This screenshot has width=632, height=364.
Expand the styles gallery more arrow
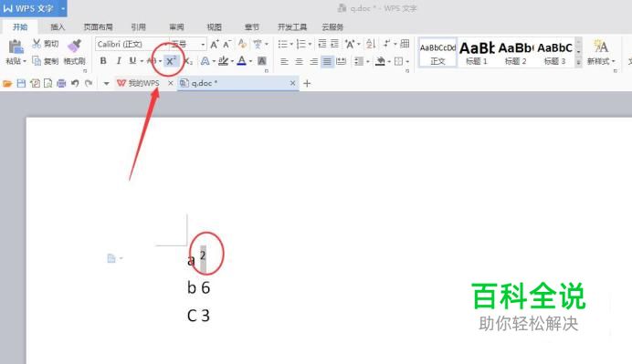pyautogui.click(x=578, y=62)
